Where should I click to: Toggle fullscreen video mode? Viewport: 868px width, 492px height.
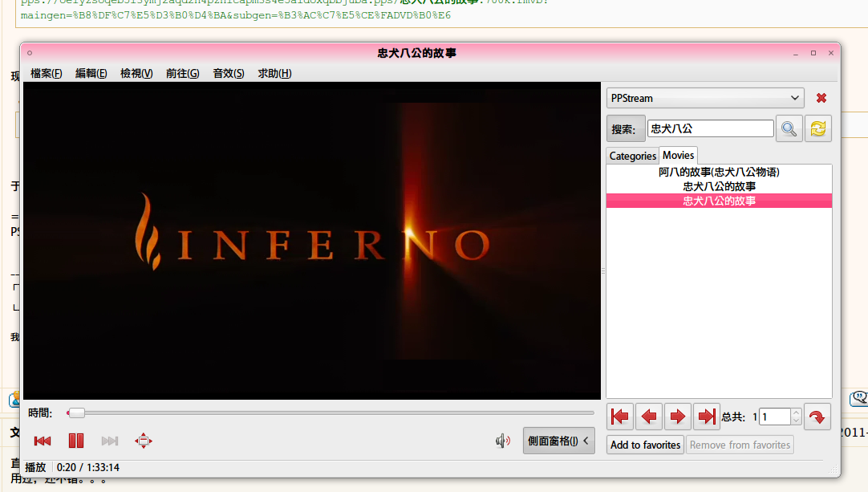point(144,441)
